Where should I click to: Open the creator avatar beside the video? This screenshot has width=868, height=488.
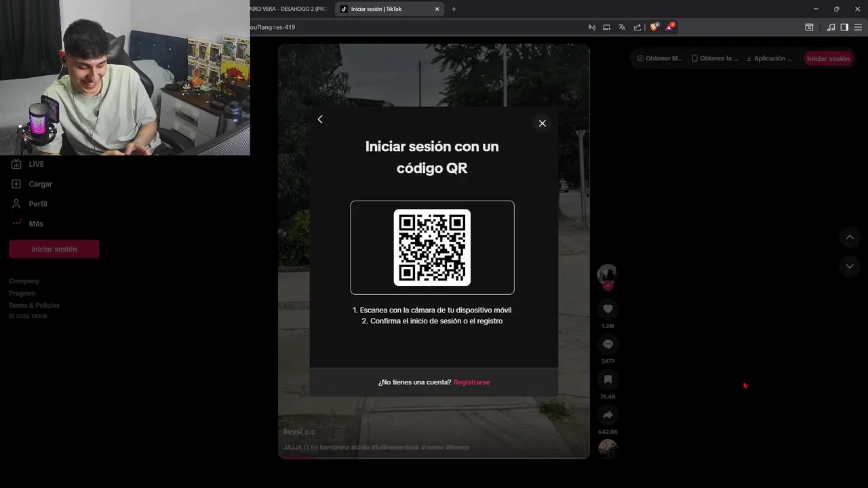coord(607,274)
